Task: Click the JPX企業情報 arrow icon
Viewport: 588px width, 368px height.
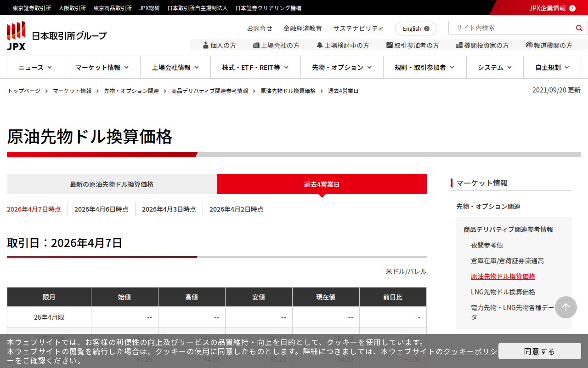Action: click(x=572, y=8)
